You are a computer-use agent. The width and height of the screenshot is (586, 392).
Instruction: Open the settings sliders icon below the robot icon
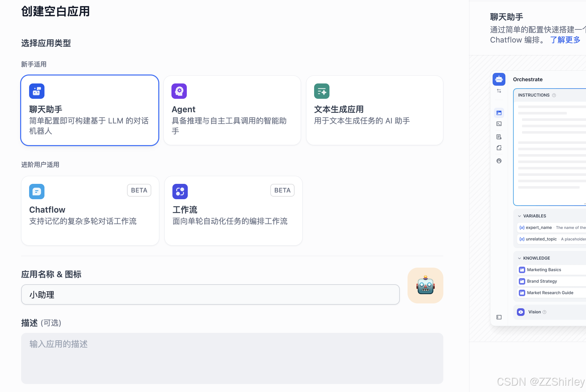[x=499, y=91]
